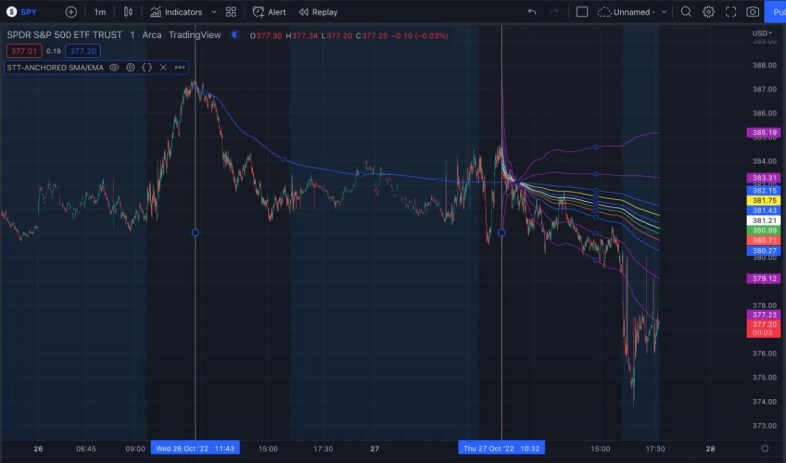Save the Unnamed chart layout
Screen dimensions: 786x463
click(626, 12)
